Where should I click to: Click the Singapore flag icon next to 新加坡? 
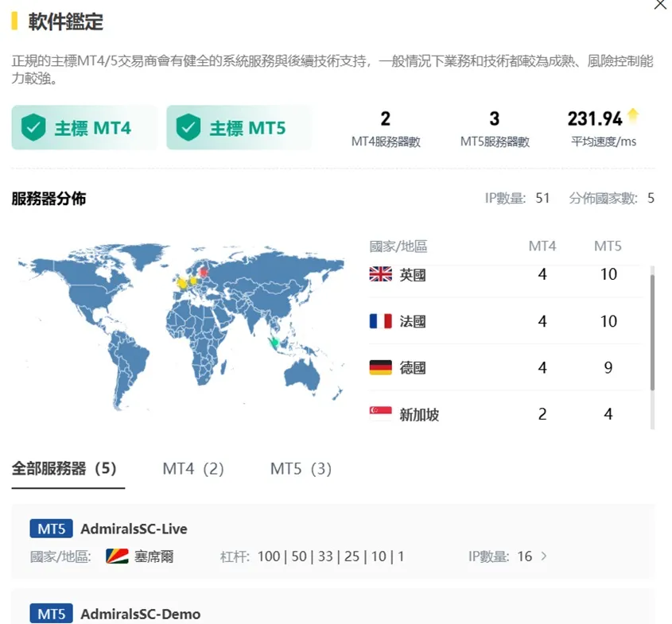coord(381,413)
